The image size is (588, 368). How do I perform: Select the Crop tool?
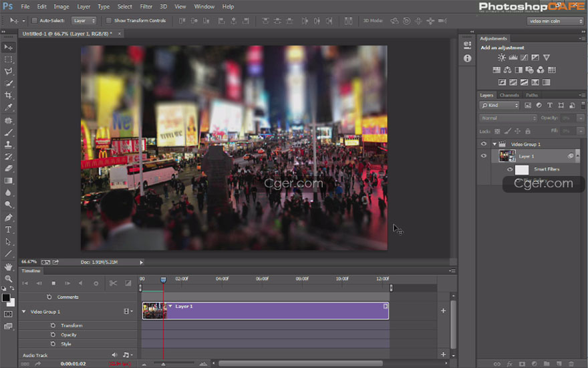(x=8, y=96)
